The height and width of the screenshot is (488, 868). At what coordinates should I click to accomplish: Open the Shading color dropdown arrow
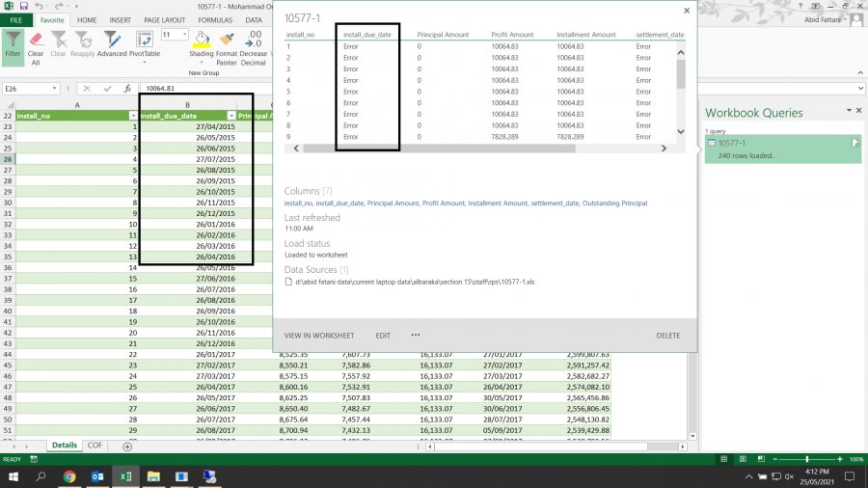pyautogui.click(x=201, y=63)
